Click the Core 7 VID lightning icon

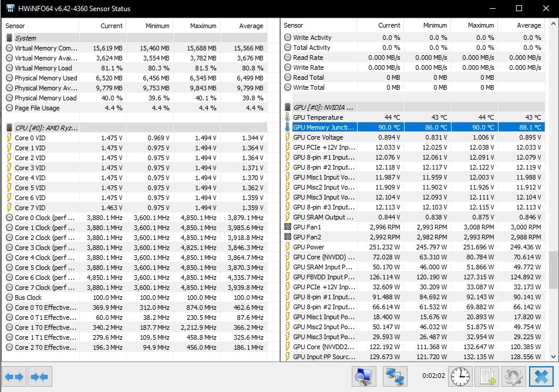coord(9,207)
